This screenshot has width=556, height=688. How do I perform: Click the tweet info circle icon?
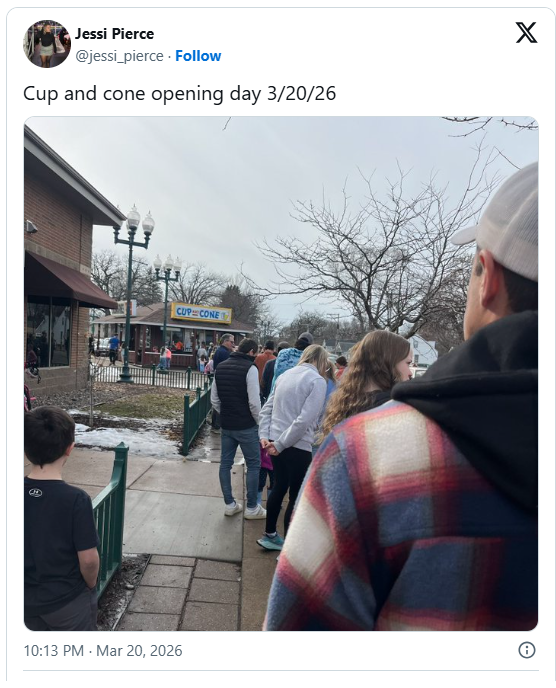pyautogui.click(x=527, y=650)
